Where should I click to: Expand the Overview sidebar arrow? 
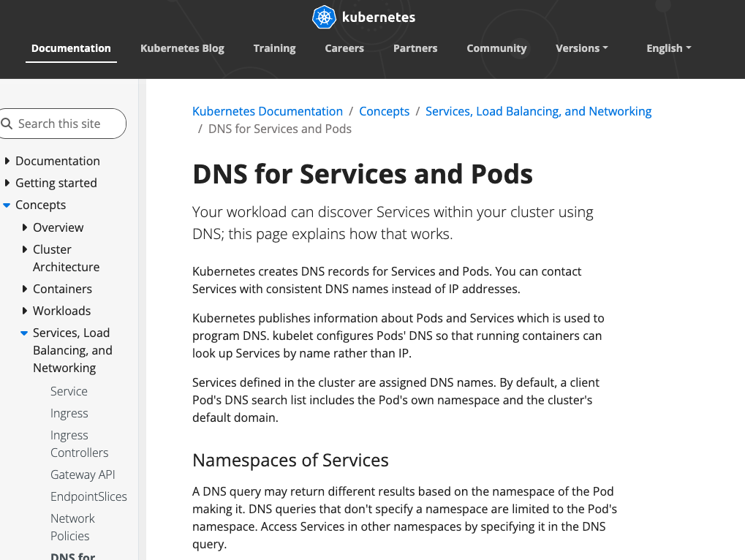point(24,227)
